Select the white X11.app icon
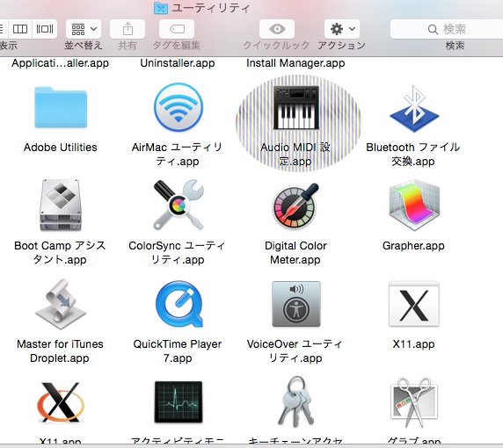The width and height of the screenshot is (503, 448). [x=414, y=304]
